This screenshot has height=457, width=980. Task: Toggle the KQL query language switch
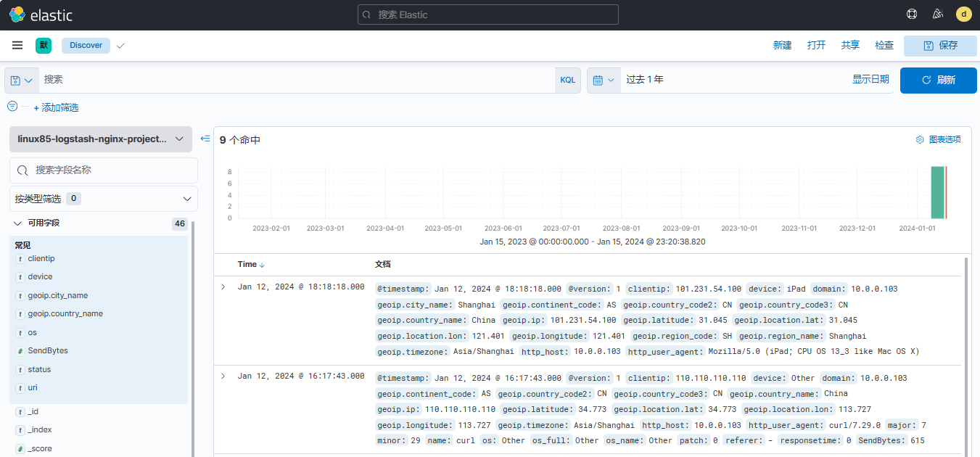click(567, 80)
